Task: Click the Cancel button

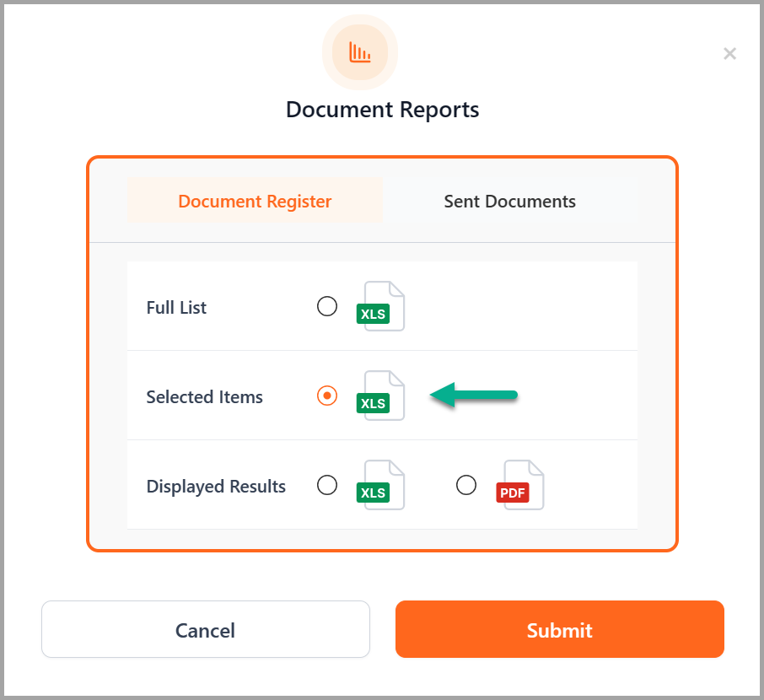Action: (x=205, y=629)
